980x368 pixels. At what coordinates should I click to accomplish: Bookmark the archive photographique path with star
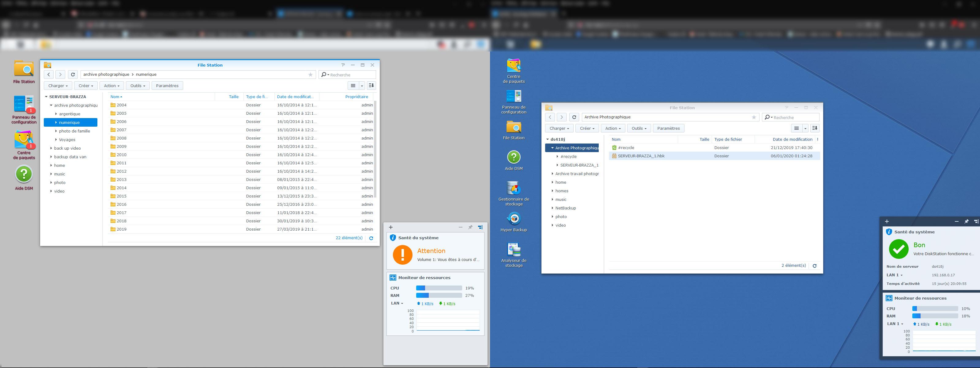[311, 75]
